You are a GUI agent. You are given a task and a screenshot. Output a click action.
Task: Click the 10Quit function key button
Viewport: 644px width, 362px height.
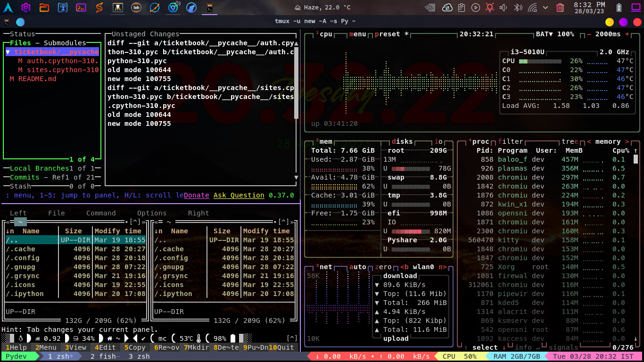[281, 347]
